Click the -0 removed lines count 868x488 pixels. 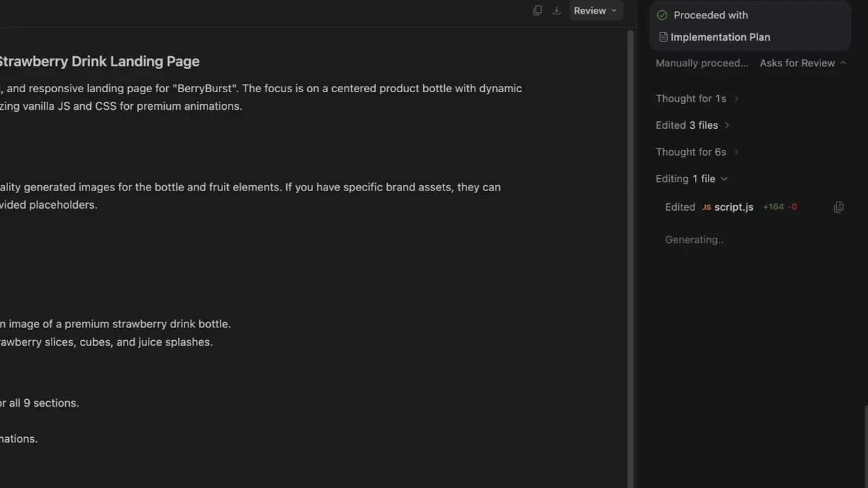792,207
